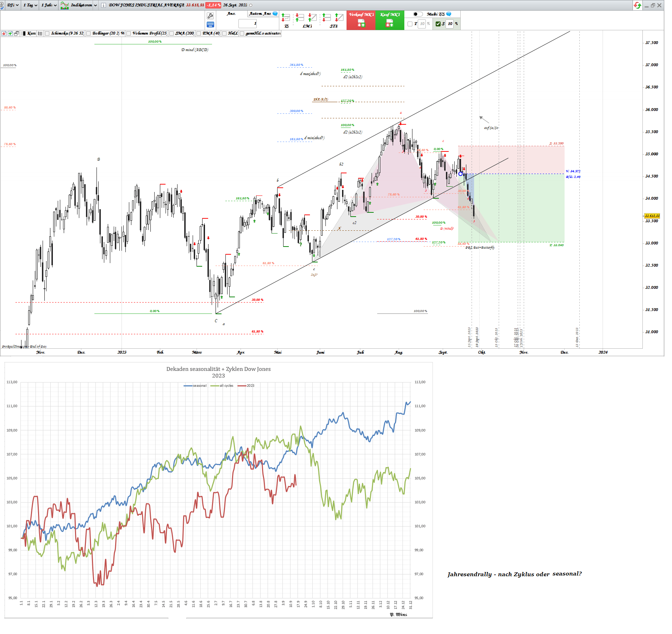Viewport: 672px width, 634px height.
Task: Click the red down-arrow panel icon
Action: [4, 33]
